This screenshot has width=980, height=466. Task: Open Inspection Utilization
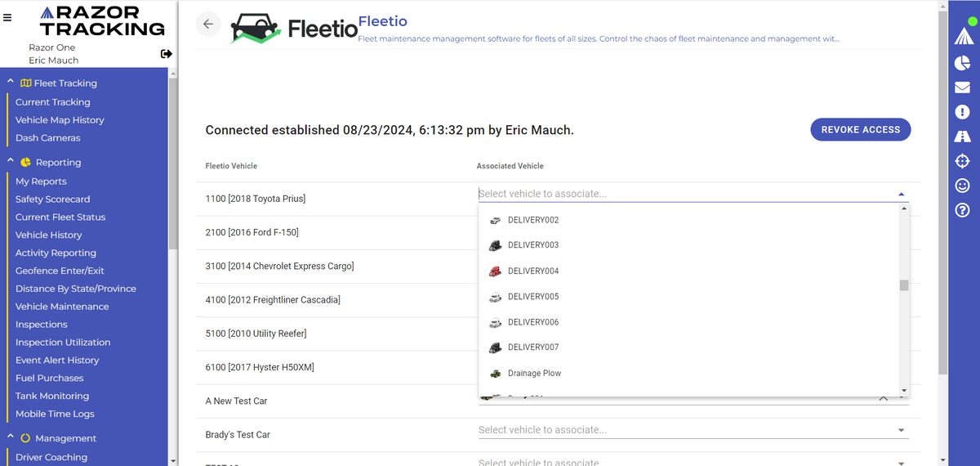(x=63, y=343)
